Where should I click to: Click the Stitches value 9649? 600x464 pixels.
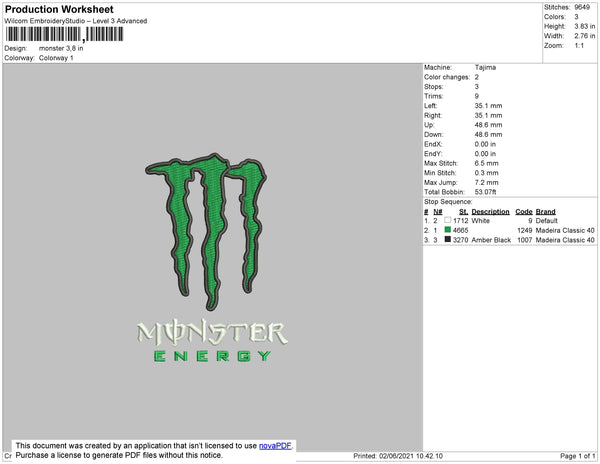[x=582, y=7]
